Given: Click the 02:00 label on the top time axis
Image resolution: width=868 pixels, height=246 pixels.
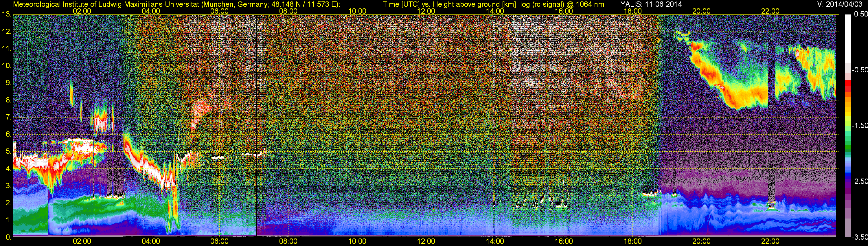Looking at the screenshot, I should click(82, 11).
